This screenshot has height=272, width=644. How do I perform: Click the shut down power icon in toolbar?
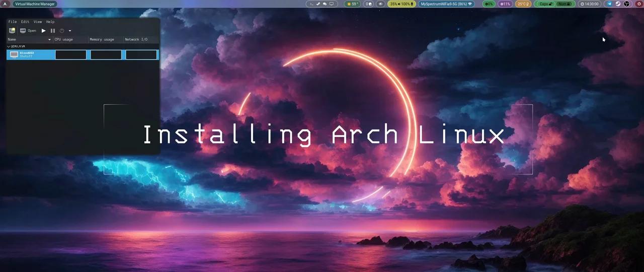pyautogui.click(x=62, y=31)
